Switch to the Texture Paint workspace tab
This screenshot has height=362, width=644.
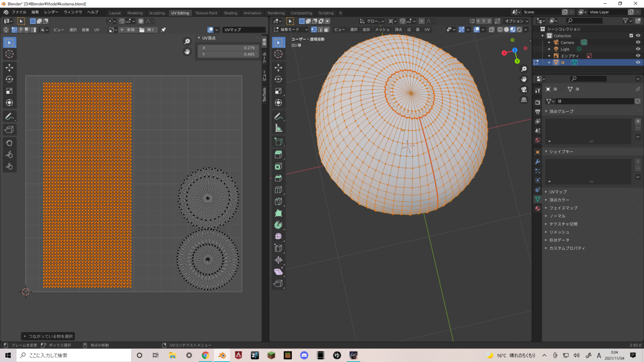click(207, 13)
